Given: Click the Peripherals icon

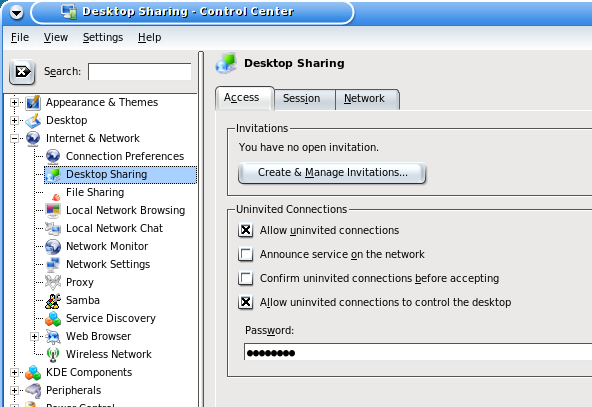Looking at the screenshot, I should click(33, 390).
